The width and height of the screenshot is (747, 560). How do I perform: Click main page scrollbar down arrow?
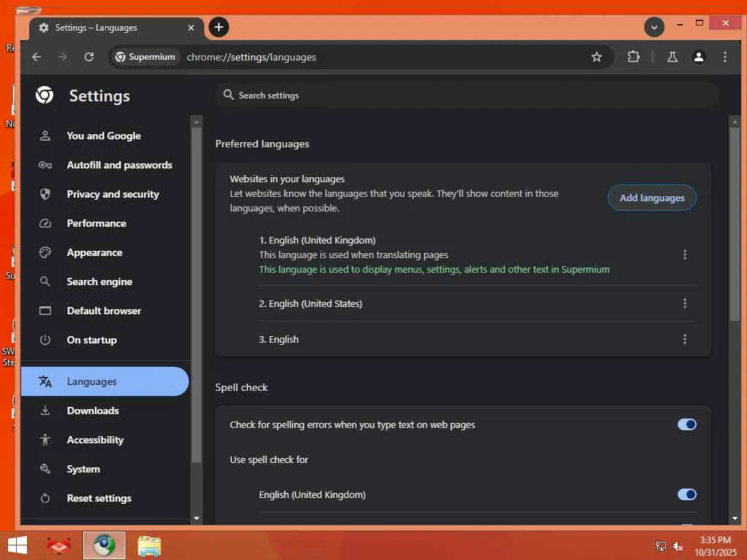pos(735,518)
